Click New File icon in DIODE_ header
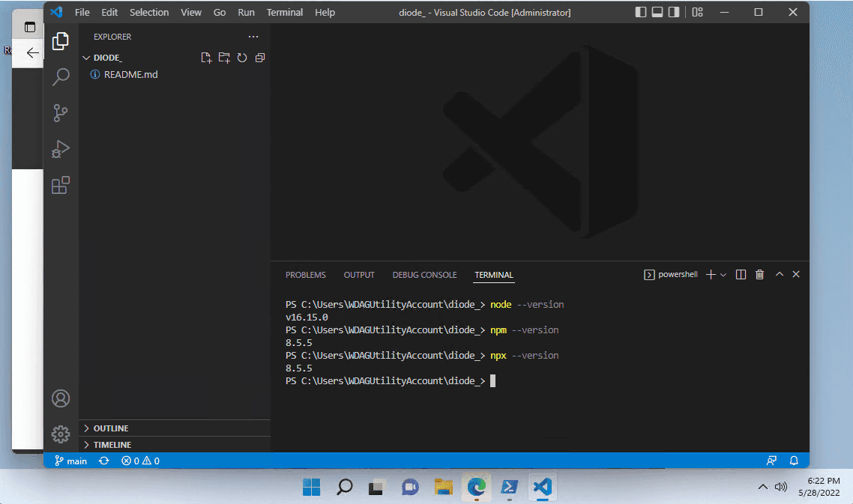 pos(206,58)
